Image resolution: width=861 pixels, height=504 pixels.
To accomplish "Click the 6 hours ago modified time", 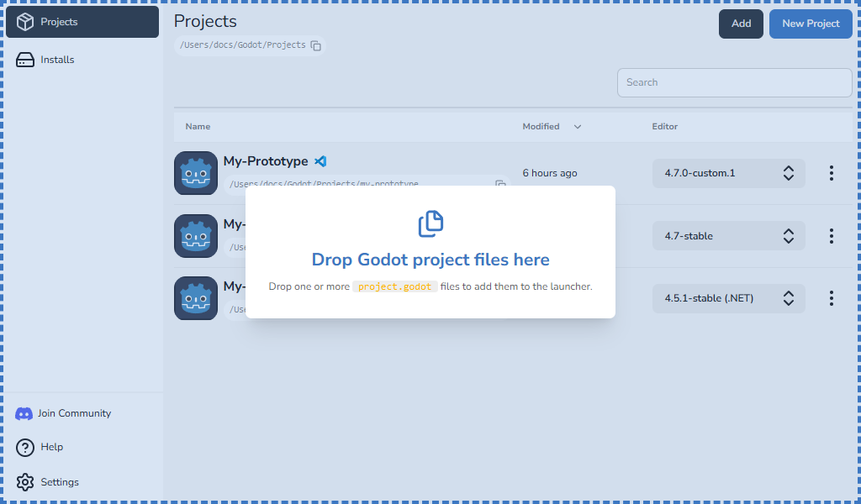I will (x=550, y=173).
